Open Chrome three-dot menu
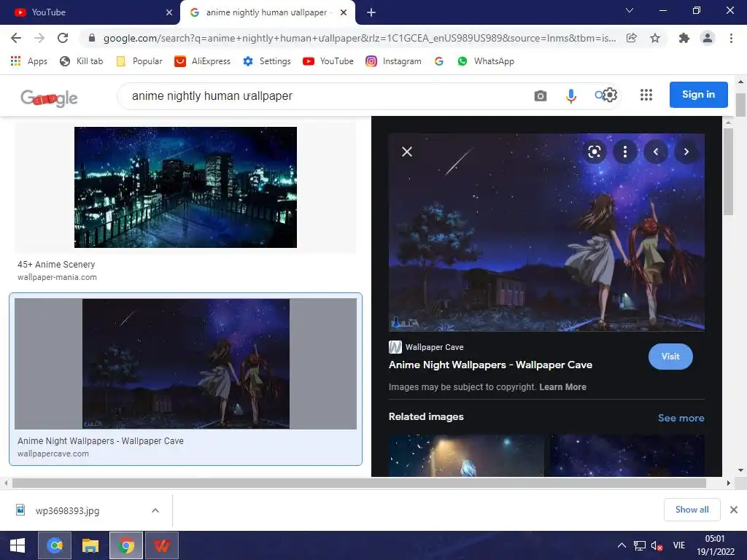The width and height of the screenshot is (747, 560). (731, 38)
